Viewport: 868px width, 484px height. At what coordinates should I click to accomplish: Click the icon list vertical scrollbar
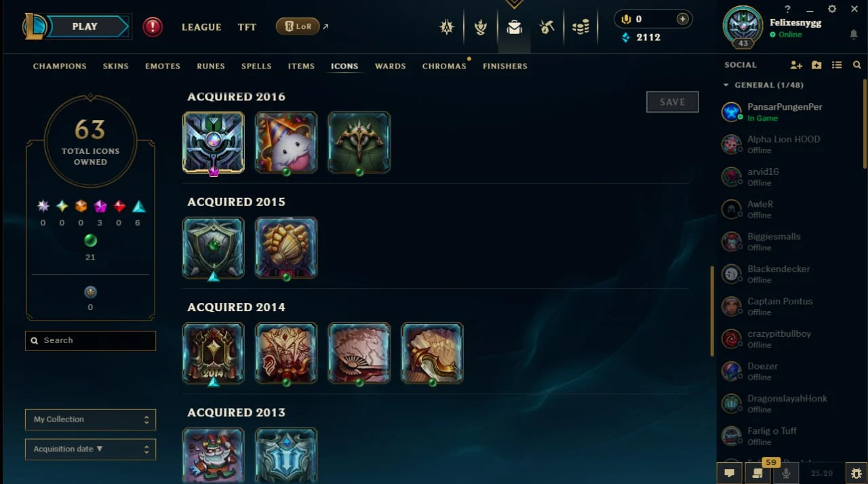click(x=711, y=311)
